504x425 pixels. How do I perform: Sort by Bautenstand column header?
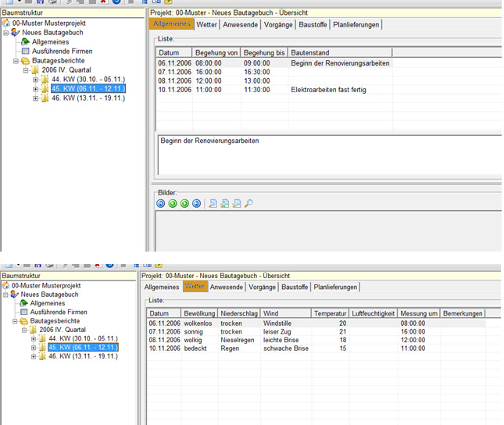340,52
